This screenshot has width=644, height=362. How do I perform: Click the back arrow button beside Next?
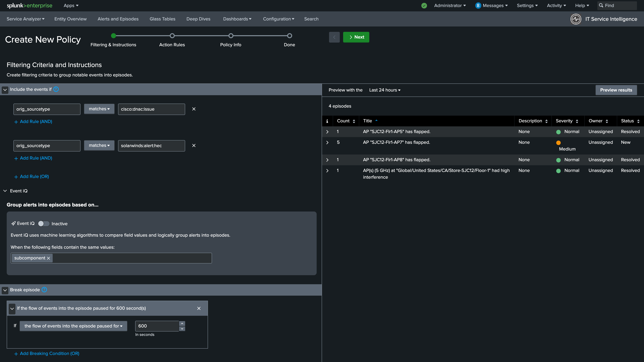click(334, 37)
